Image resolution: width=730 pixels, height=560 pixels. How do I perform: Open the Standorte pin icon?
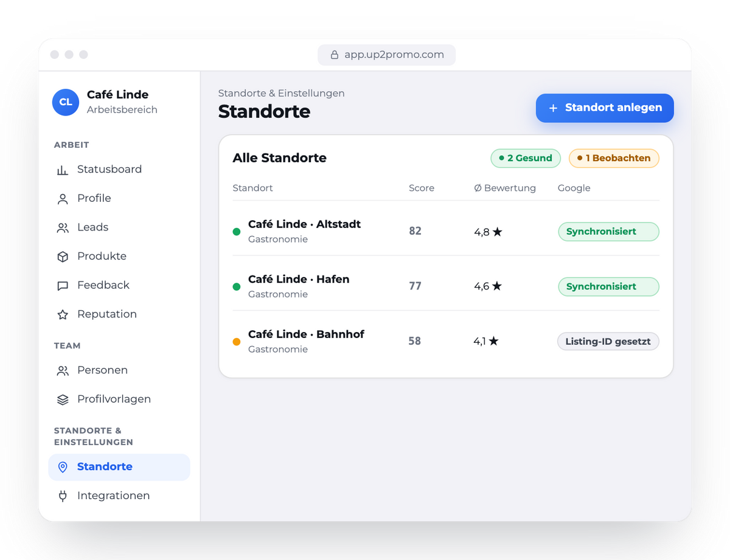click(63, 467)
